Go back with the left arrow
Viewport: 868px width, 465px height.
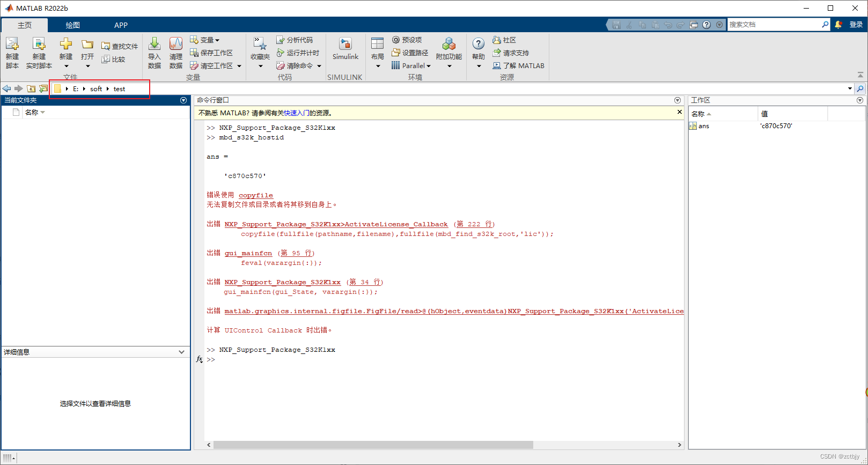tap(6, 88)
